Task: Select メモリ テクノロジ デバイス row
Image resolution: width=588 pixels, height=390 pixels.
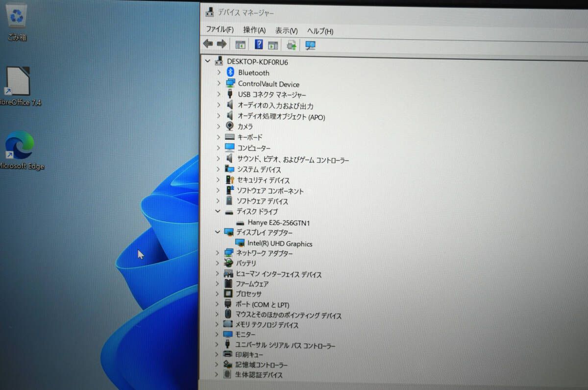Action: click(267, 325)
